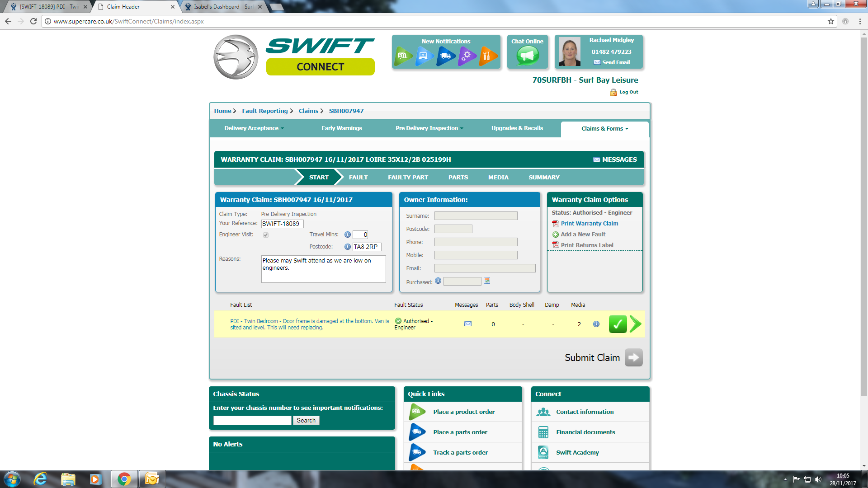Open Chrome in the Windows taskbar
This screenshot has height=488, width=868.
click(x=124, y=479)
